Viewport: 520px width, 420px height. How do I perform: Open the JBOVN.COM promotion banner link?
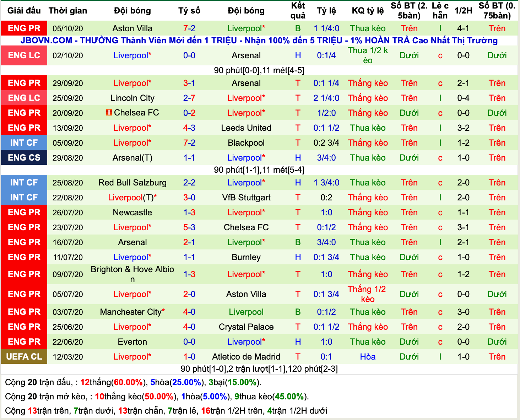click(x=259, y=41)
